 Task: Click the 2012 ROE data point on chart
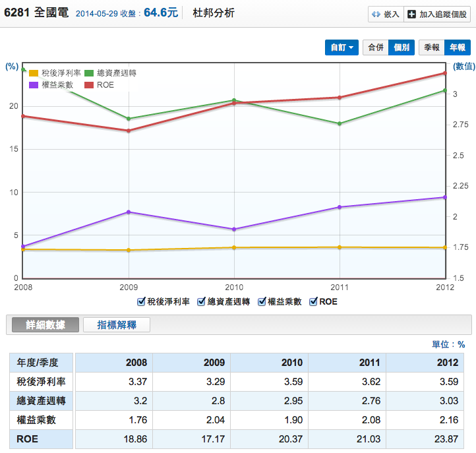point(445,73)
